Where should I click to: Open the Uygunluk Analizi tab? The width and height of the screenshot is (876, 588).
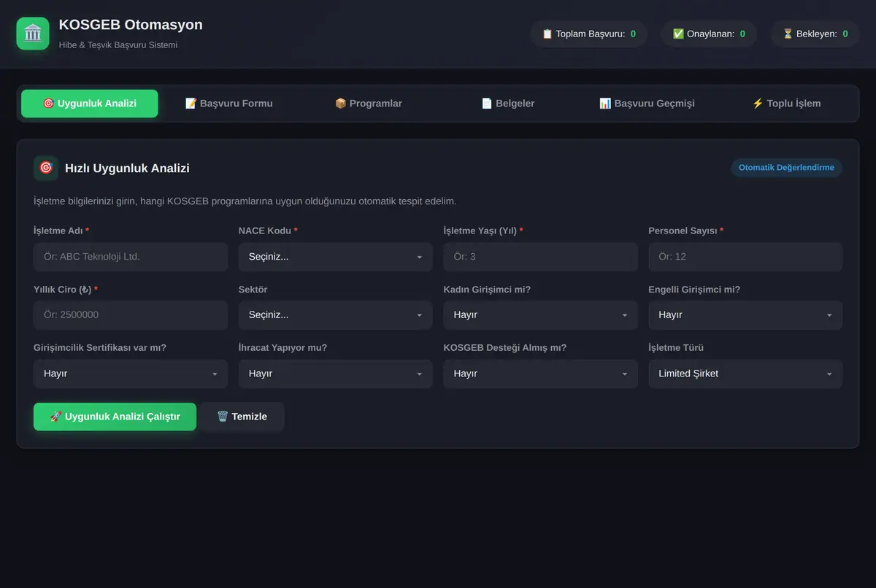click(90, 104)
